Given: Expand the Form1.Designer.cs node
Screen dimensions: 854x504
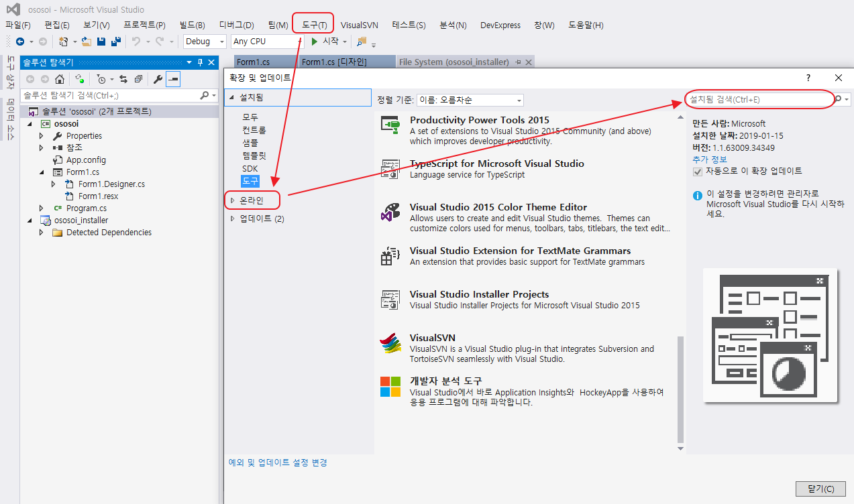Looking at the screenshot, I should click(x=54, y=184).
